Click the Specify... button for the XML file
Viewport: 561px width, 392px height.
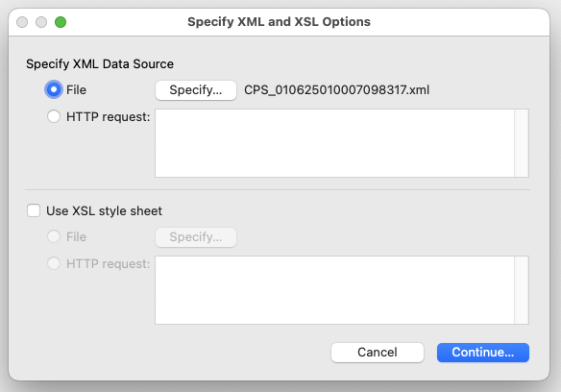196,90
